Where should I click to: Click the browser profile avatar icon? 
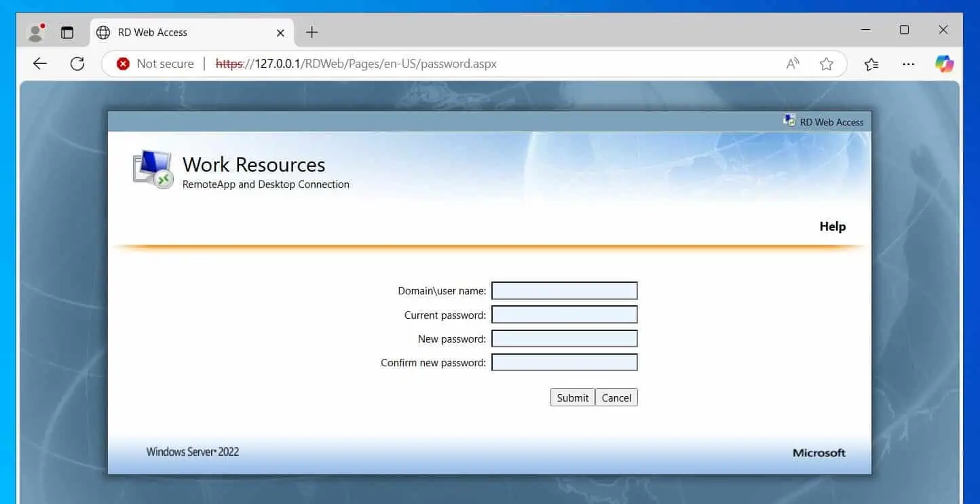point(36,32)
